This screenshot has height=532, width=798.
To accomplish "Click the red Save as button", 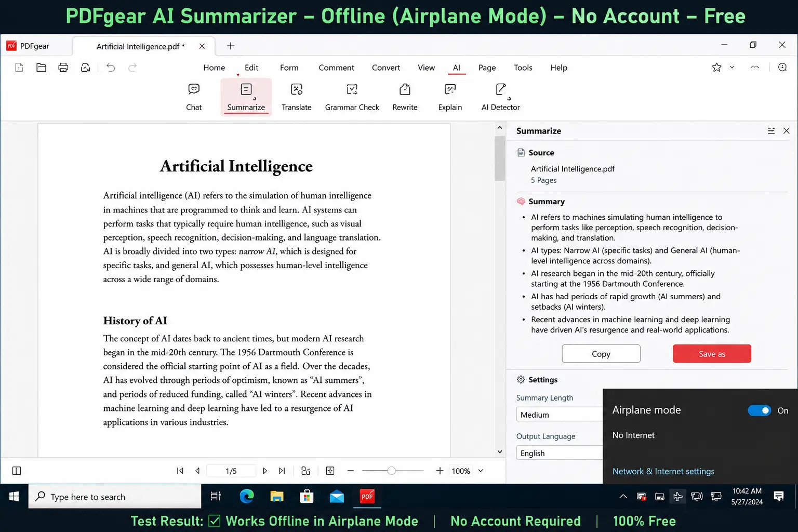I will [x=712, y=354].
